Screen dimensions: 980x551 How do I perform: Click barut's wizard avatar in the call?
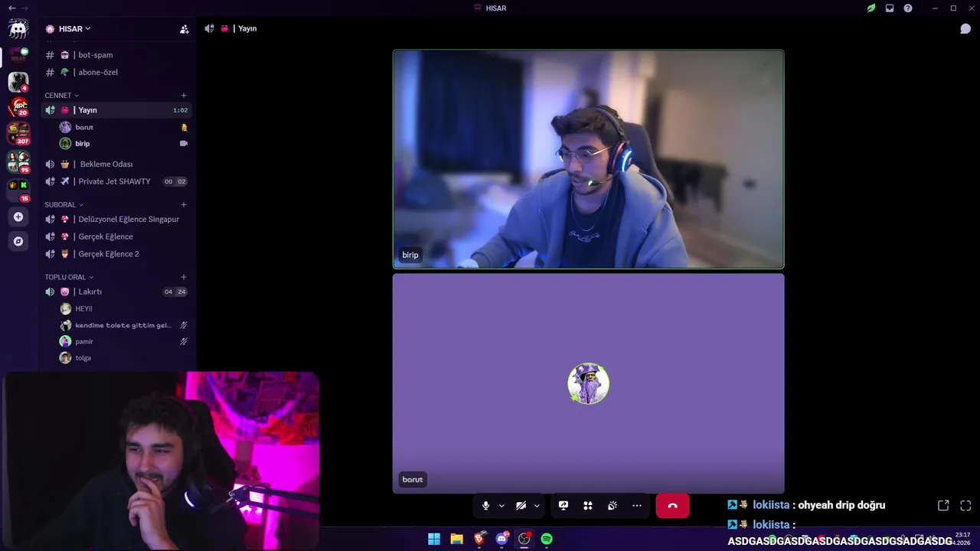588,383
